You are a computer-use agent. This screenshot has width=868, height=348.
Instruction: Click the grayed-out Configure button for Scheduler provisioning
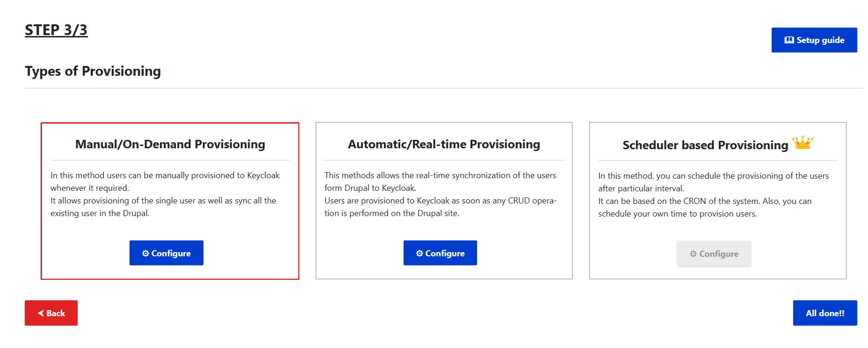(x=714, y=254)
